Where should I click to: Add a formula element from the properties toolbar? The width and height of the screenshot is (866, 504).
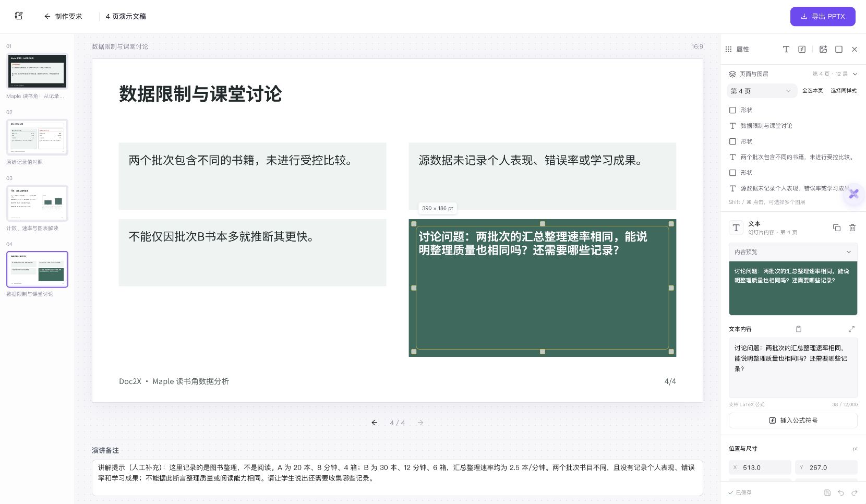coord(802,49)
